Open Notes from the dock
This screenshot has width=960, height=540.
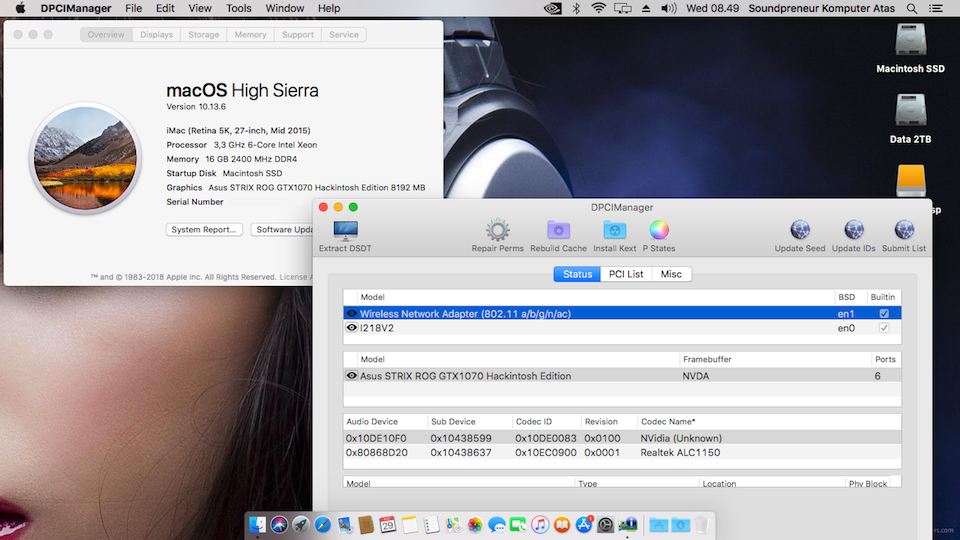(410, 525)
